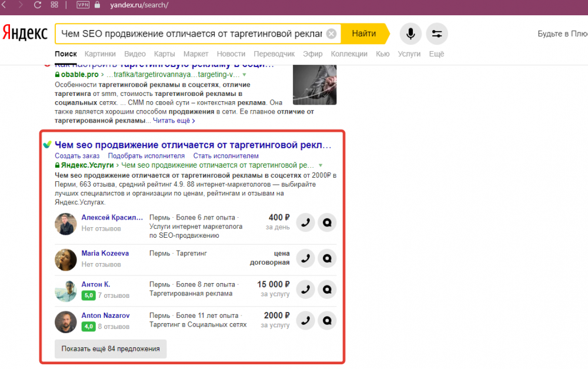588x369 pixels.
Task: Open the obable.pro result thumbnail image
Action: [315, 85]
